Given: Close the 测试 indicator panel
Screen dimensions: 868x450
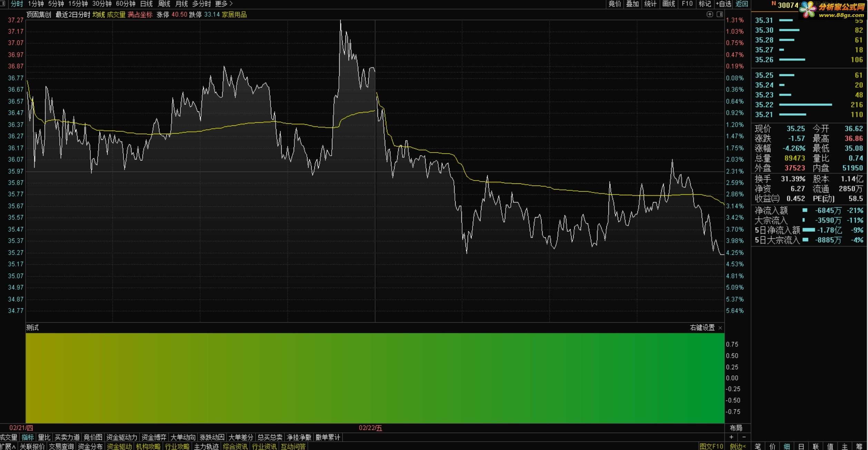Looking at the screenshot, I should point(720,328).
